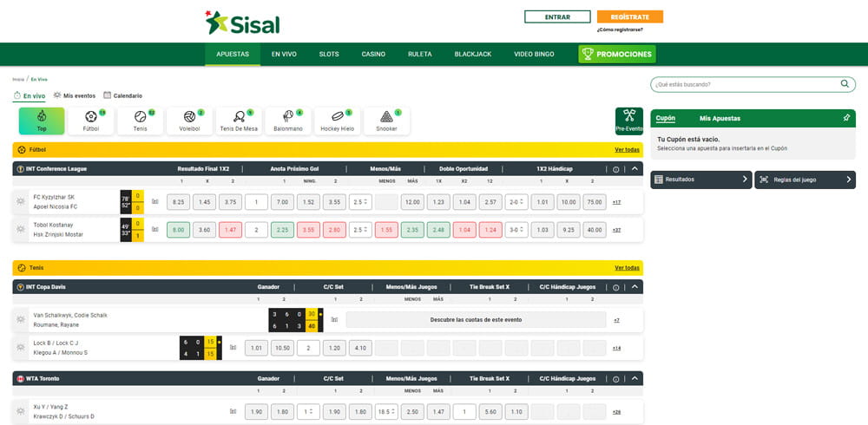Image resolution: width=868 pixels, height=425 pixels.
Task: Open stats icon for Lock B / Lock C J match
Action: click(233, 348)
